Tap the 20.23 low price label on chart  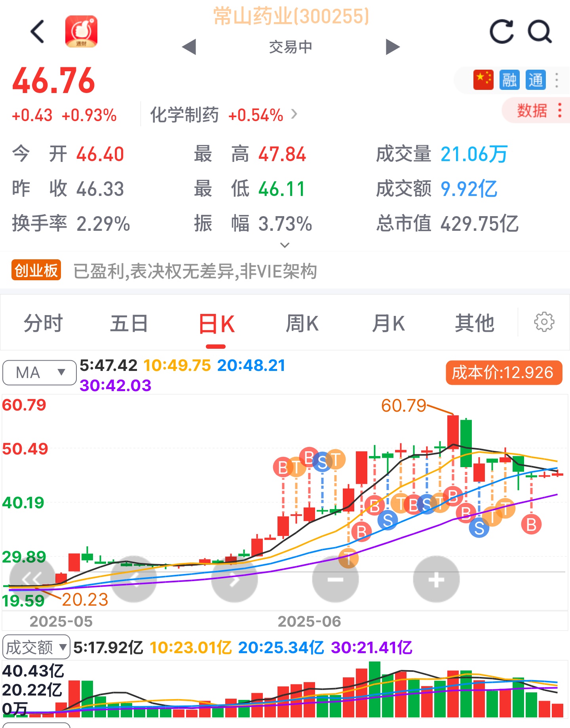click(x=85, y=599)
